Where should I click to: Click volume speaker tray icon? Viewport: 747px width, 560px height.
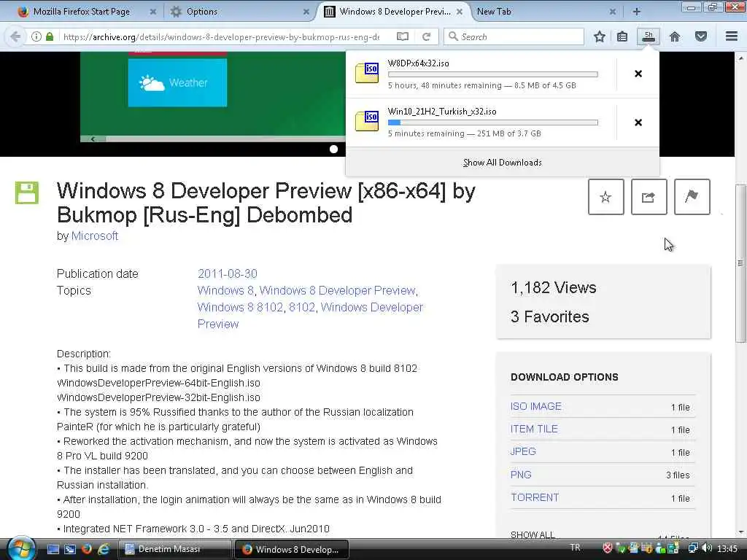[706, 548]
